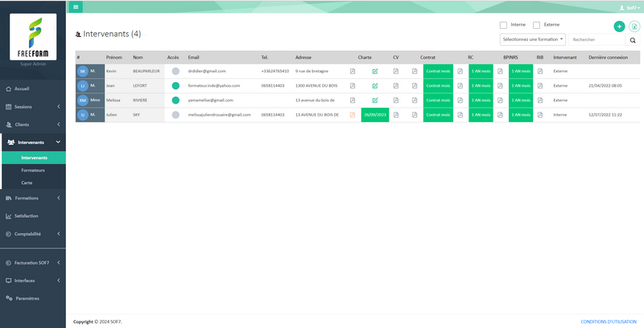The height and width of the screenshot is (328, 644).
Task: Click Julien Sky's green 26/09/2023 charte badge
Action: click(375, 115)
